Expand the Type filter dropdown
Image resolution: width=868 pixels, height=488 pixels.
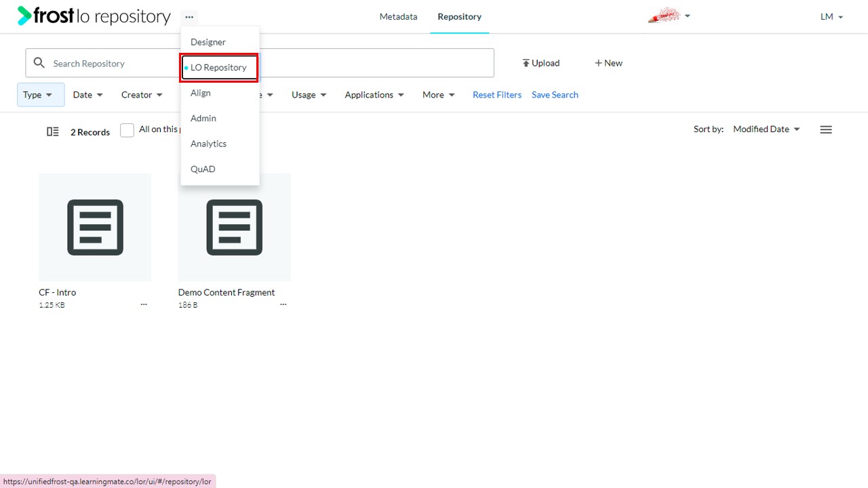pos(41,95)
